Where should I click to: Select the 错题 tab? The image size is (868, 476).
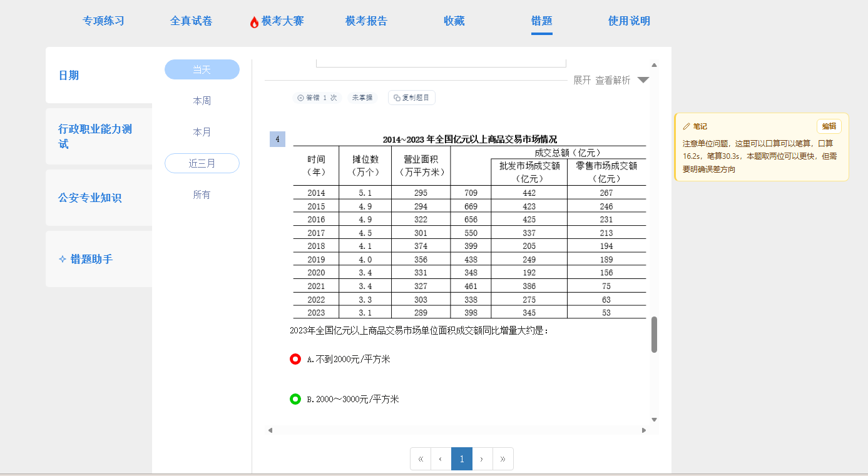pos(541,21)
